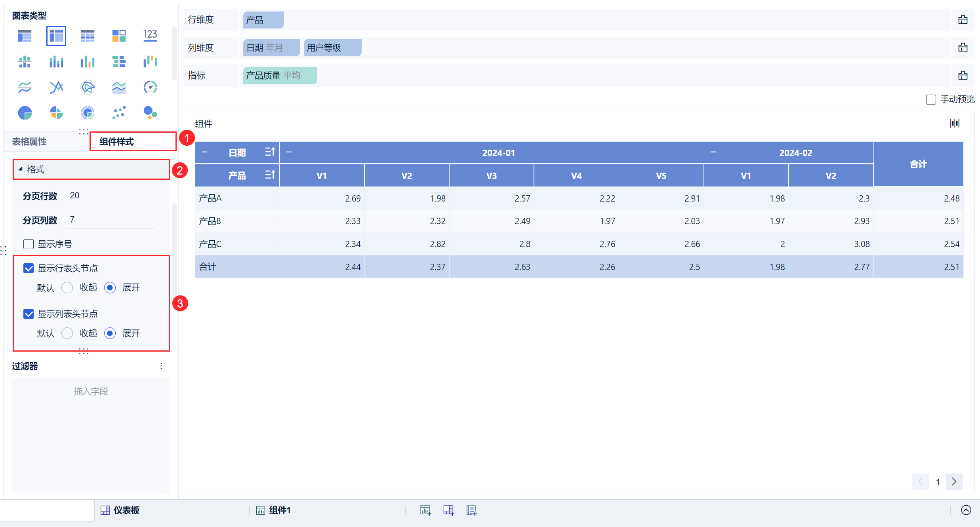Pick the gauge dashboard chart icon

click(150, 87)
